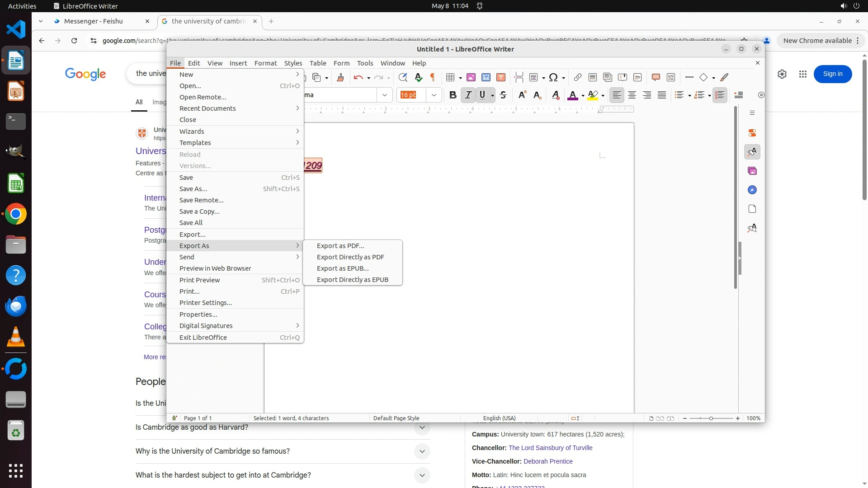Click the Google Sign in button

point(832,74)
